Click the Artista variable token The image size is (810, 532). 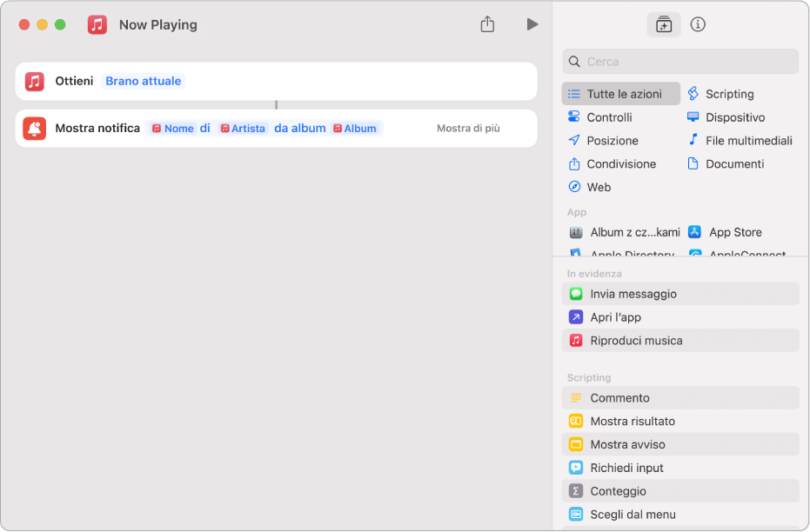(242, 128)
